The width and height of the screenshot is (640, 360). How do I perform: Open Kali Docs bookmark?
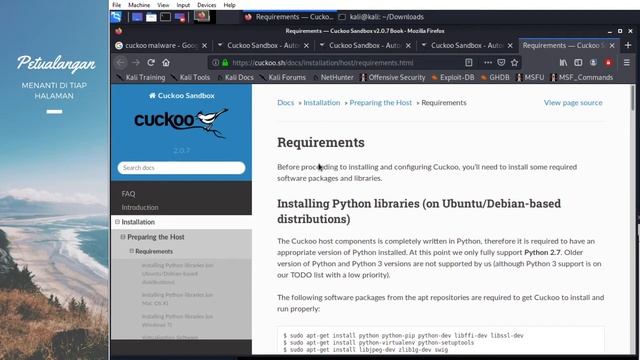[x=235, y=77]
